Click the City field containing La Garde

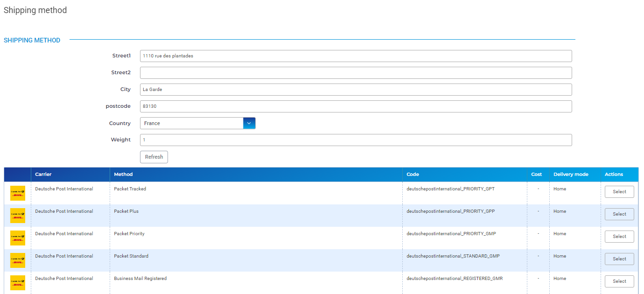tap(356, 90)
